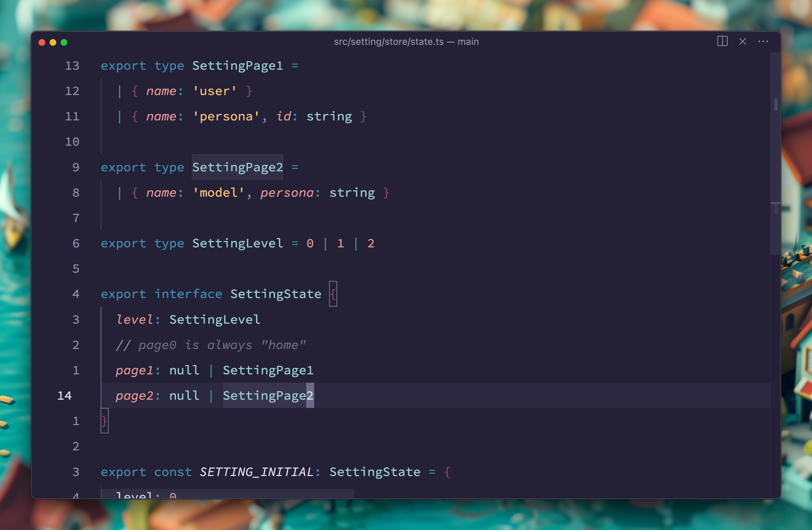This screenshot has height=530, width=812.
Task: Click the 'model' string literal
Action: click(x=219, y=193)
